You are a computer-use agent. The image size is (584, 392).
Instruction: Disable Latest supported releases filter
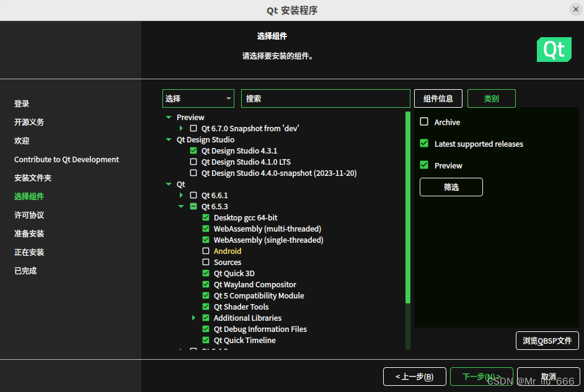[x=424, y=144]
